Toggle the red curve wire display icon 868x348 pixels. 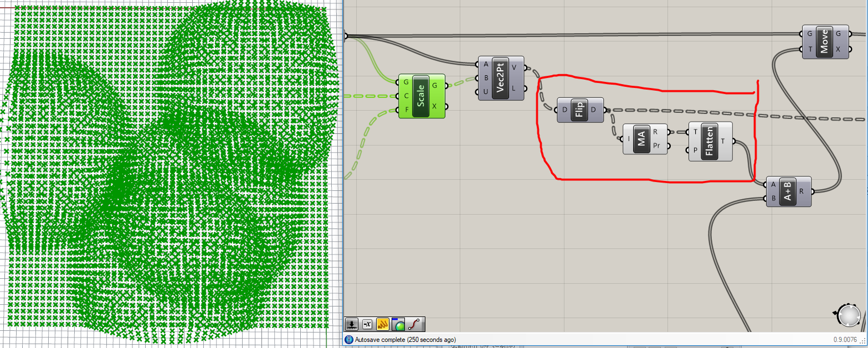pyautogui.click(x=414, y=324)
